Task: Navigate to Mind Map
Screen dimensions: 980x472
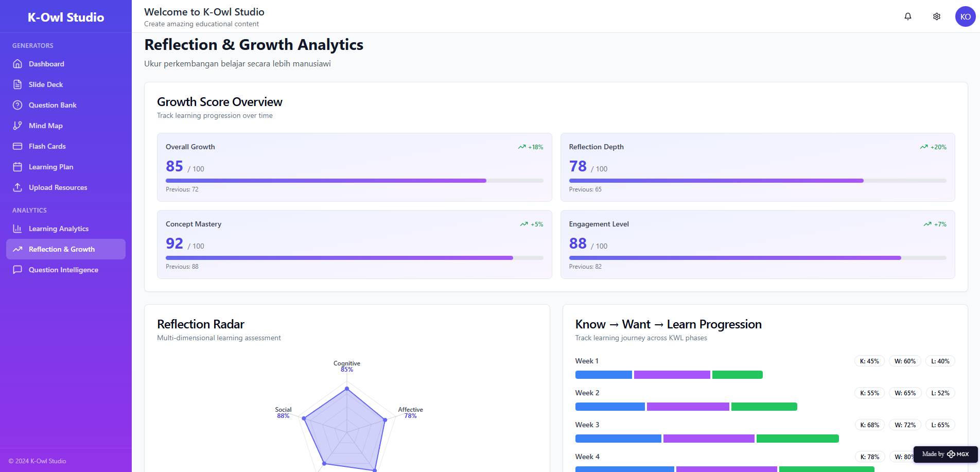Action: pyautogui.click(x=66, y=126)
